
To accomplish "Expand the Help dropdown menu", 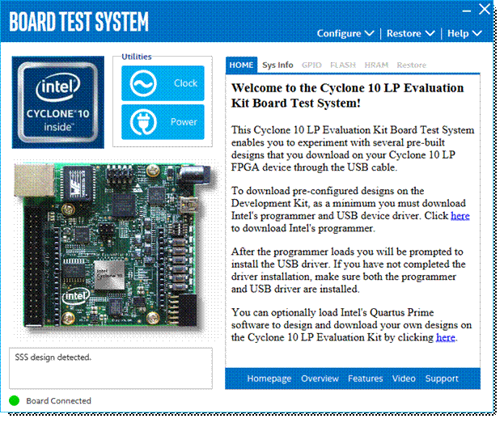I will (464, 33).
